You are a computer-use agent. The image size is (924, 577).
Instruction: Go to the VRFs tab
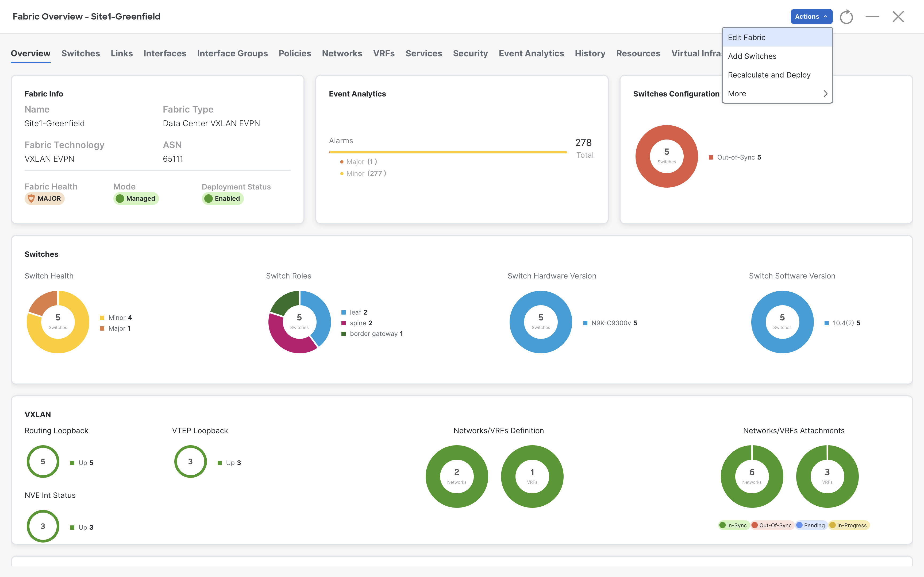tap(384, 53)
